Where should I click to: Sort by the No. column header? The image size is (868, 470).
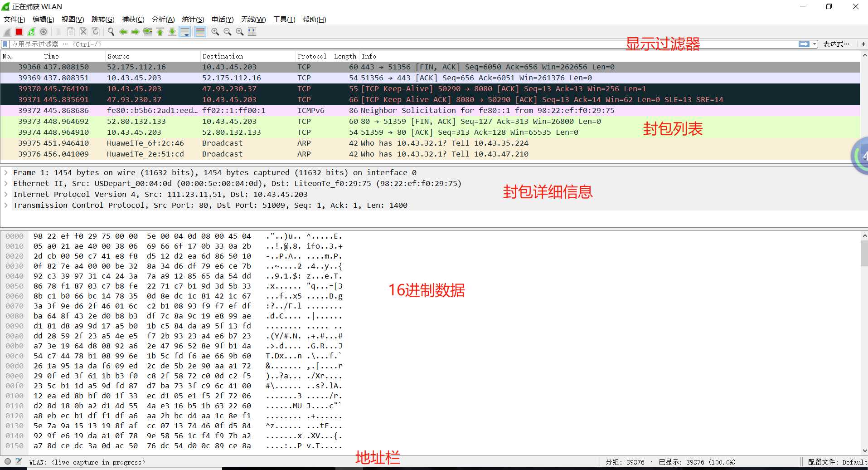pos(21,56)
